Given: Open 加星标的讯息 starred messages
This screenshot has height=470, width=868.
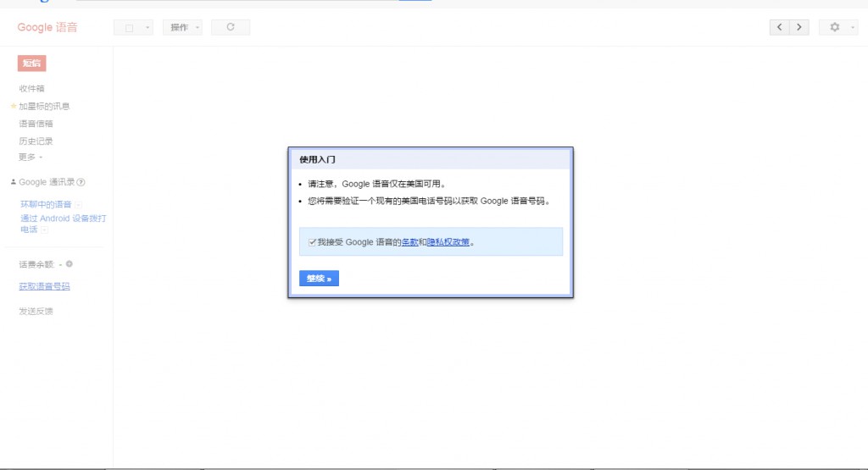Looking at the screenshot, I should click(44, 106).
